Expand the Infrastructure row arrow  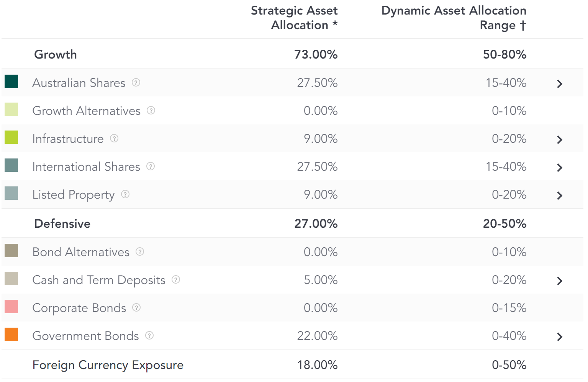point(560,139)
